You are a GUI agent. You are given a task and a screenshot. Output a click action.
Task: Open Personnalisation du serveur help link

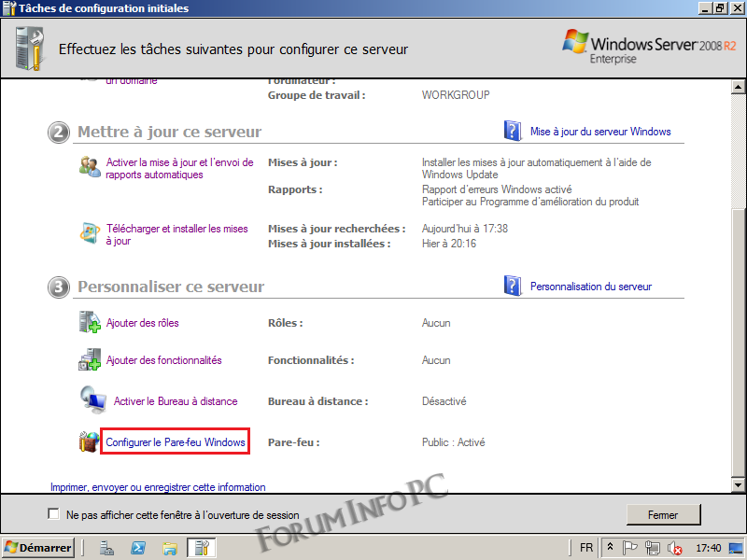(x=591, y=287)
